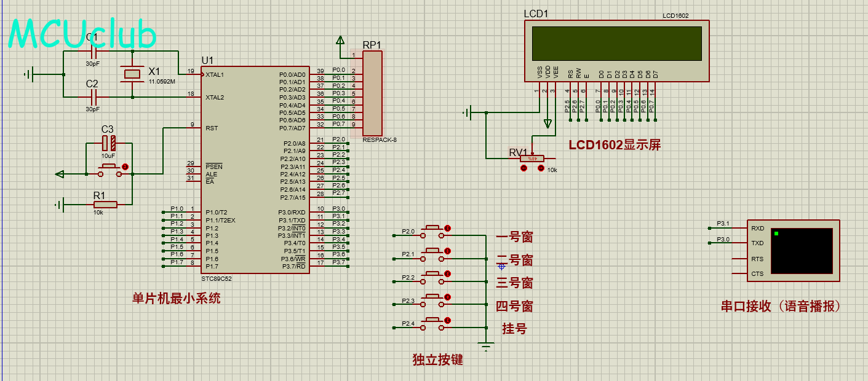Viewport: 868px width, 381px height.
Task: Click the power arrow above RP1
Action: (340, 41)
